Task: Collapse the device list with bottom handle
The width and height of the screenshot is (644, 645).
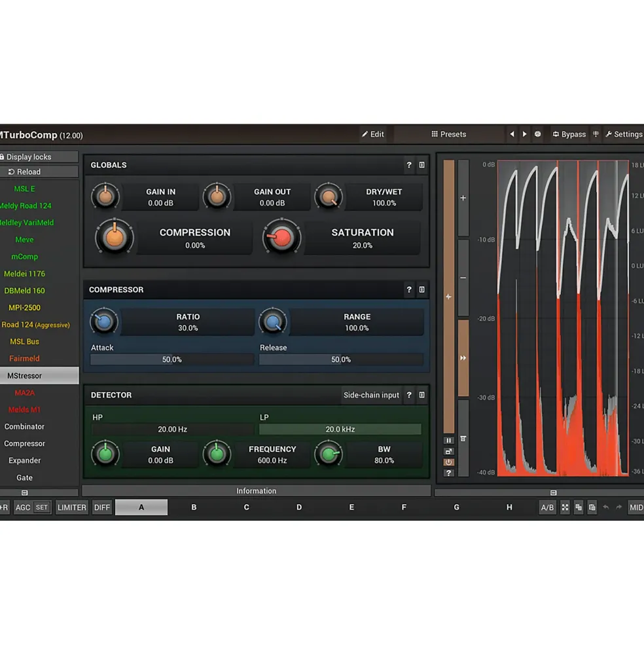Action: pyautogui.click(x=25, y=492)
